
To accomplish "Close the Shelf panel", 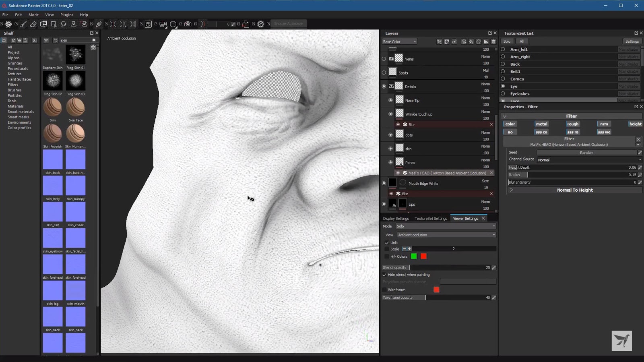I will coord(97,33).
